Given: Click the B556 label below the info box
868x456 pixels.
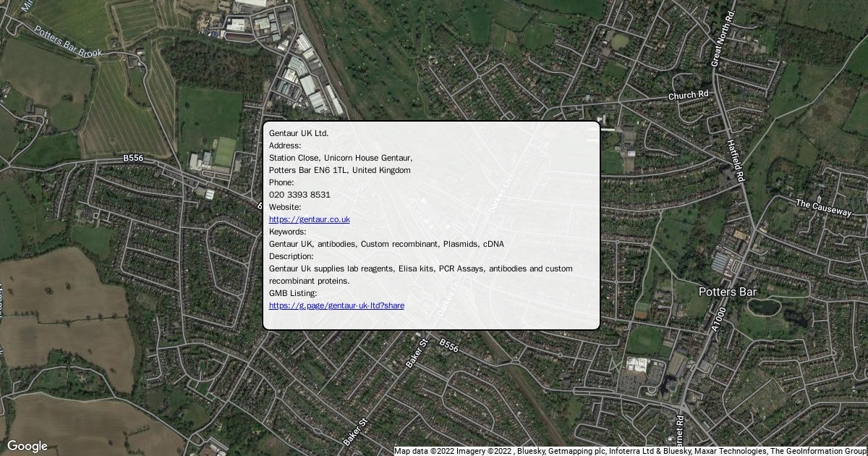Looking at the screenshot, I should [x=448, y=347].
